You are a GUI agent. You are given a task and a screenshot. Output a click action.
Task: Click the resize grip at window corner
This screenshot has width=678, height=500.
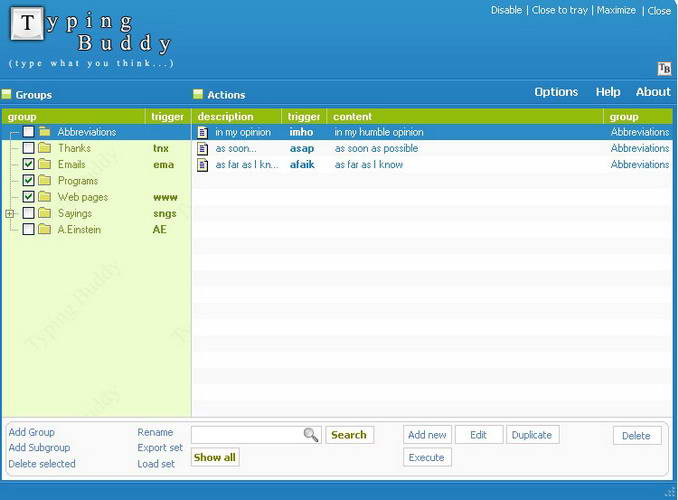click(x=670, y=492)
